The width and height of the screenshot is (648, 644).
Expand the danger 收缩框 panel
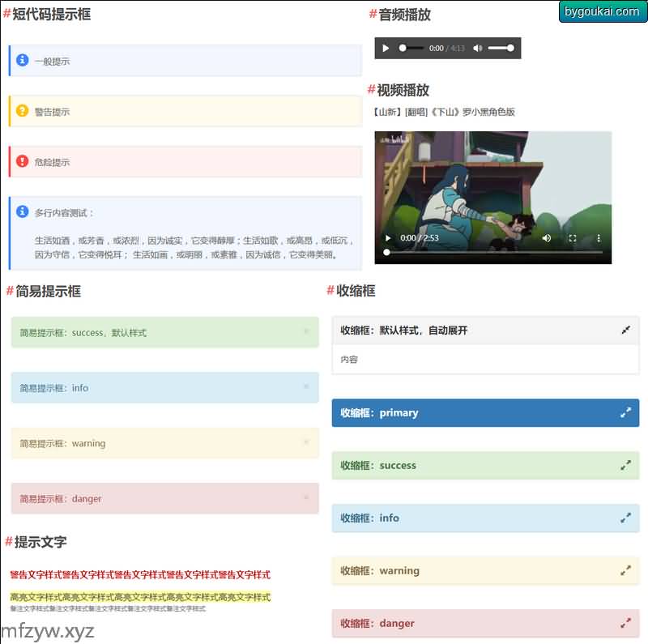[x=625, y=623]
